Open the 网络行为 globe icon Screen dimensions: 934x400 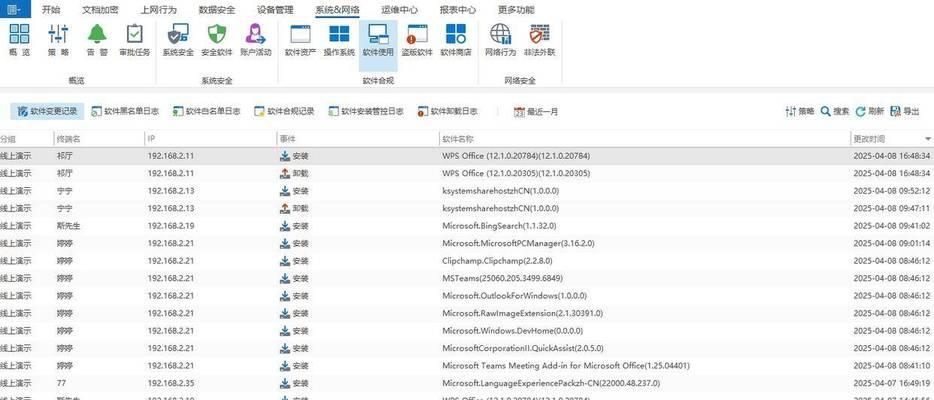click(x=500, y=40)
